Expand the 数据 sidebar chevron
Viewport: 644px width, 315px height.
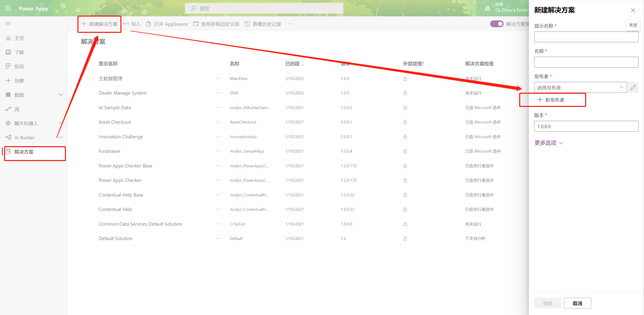[x=61, y=95]
